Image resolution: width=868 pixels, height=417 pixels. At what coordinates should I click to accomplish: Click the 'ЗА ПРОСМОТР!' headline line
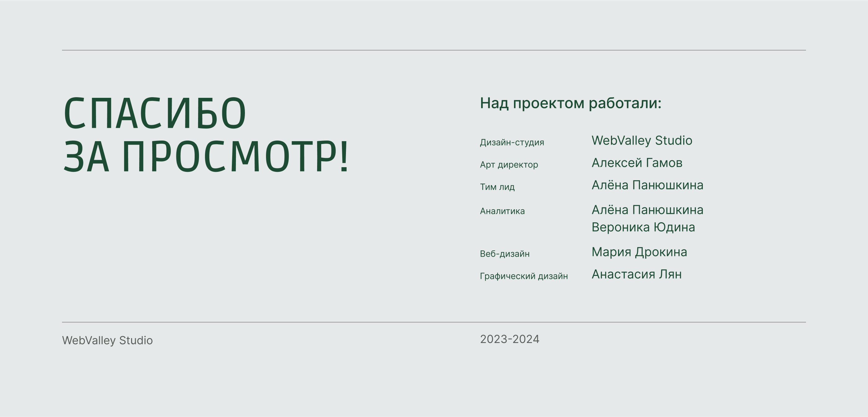coord(206,157)
